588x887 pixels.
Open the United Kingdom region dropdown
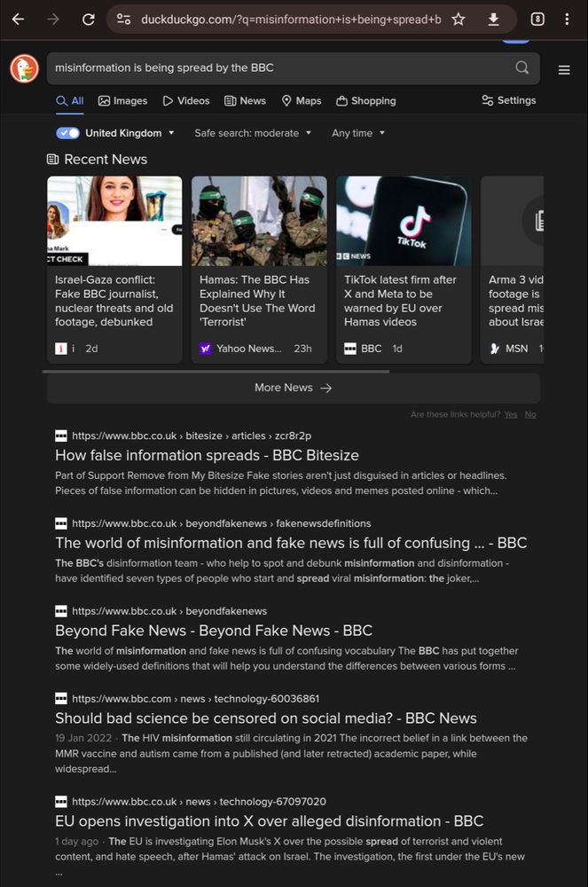click(130, 133)
